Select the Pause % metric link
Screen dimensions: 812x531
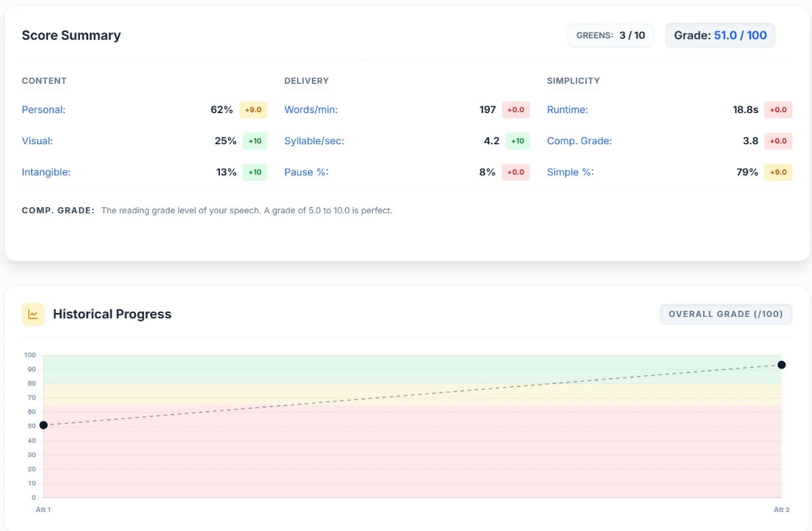pyautogui.click(x=306, y=172)
